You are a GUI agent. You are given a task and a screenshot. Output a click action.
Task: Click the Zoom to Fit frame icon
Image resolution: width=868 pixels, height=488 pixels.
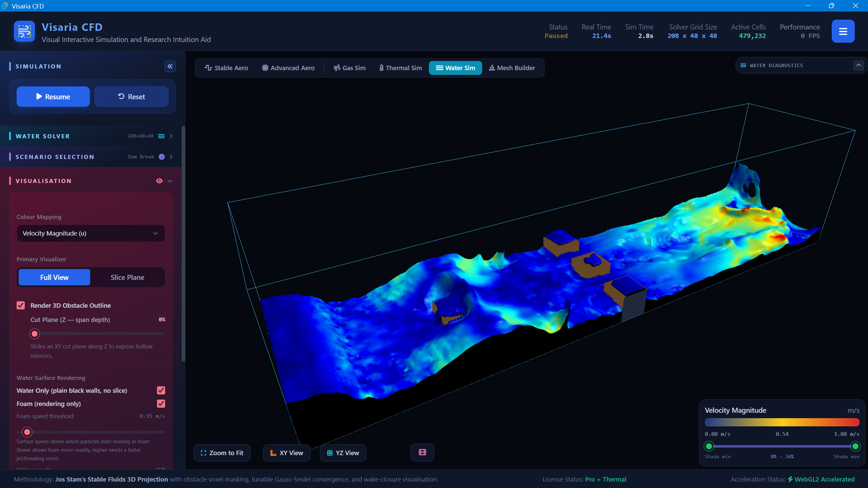(203, 453)
